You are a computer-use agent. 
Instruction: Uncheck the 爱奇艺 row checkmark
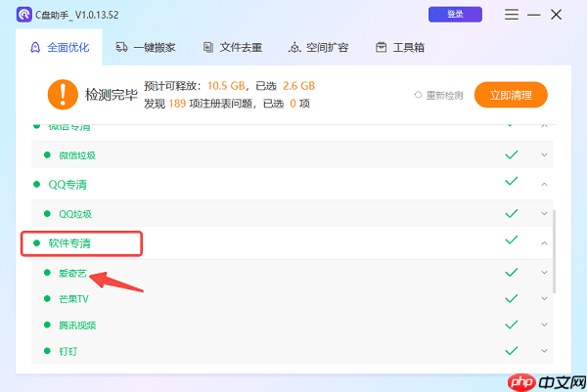coord(512,273)
